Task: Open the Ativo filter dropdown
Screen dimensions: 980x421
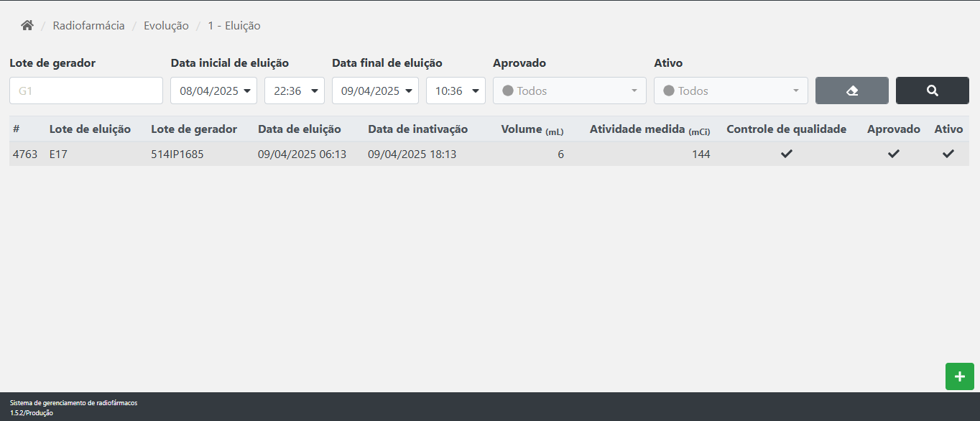Action: click(730, 91)
